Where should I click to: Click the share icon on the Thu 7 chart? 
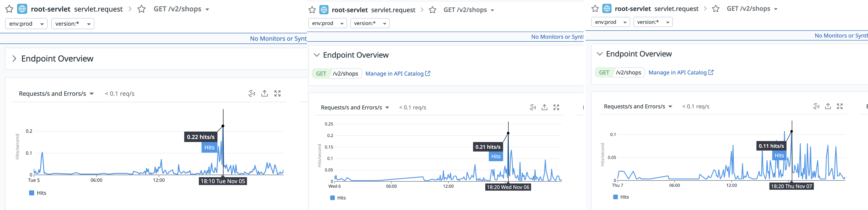click(x=828, y=106)
